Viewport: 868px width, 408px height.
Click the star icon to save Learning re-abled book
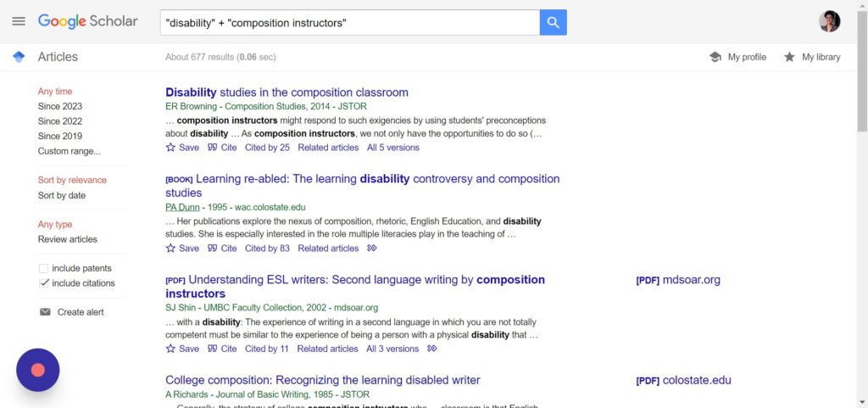coord(170,249)
